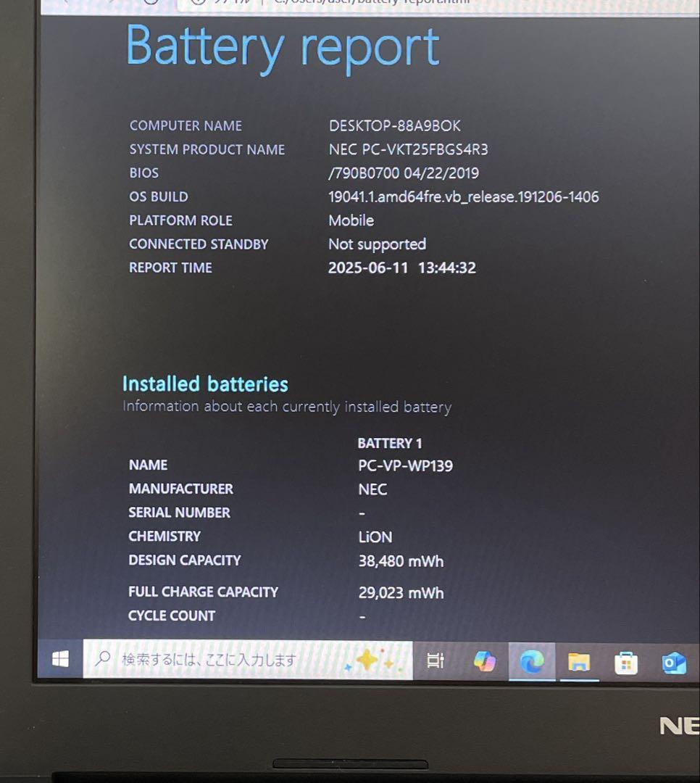Launch Copilot from the taskbar
This screenshot has height=783, width=700.
click(x=484, y=661)
